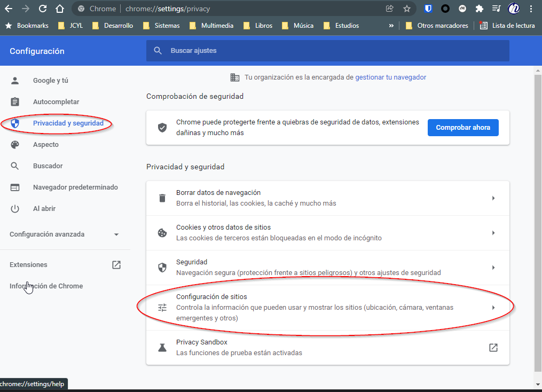Viewport: 542px width, 392px height.
Task: Open the home page icon
Action: (60, 9)
